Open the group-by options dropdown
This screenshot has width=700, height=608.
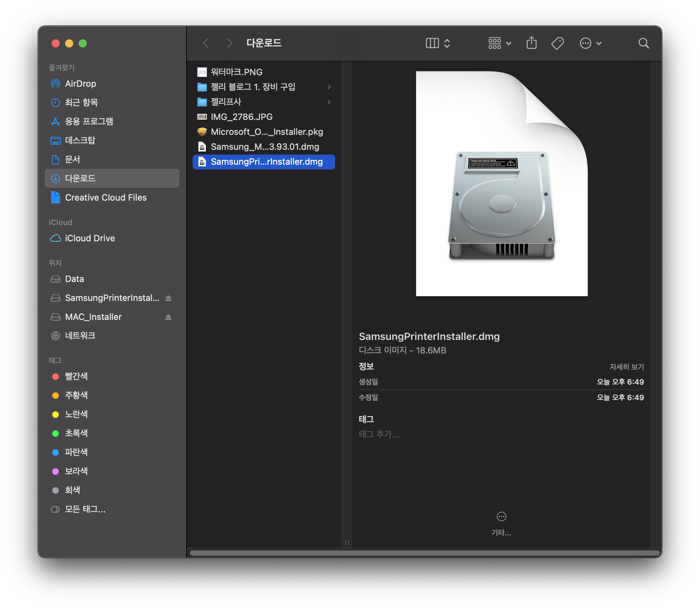(x=499, y=43)
